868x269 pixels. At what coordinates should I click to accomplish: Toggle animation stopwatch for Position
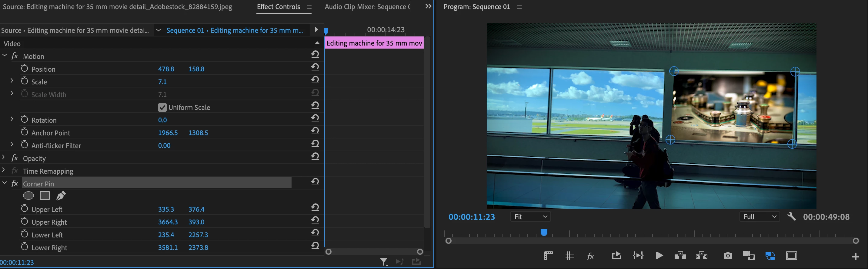[24, 68]
